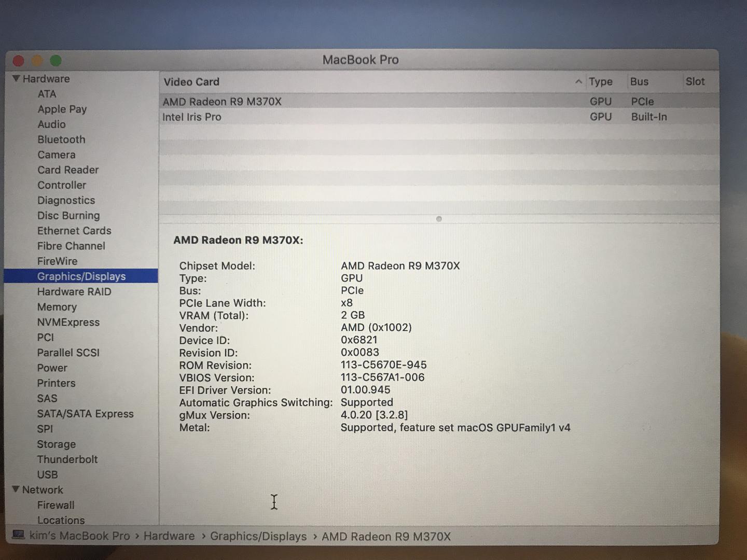Select Firewall under Network
747x560 pixels.
point(56,505)
